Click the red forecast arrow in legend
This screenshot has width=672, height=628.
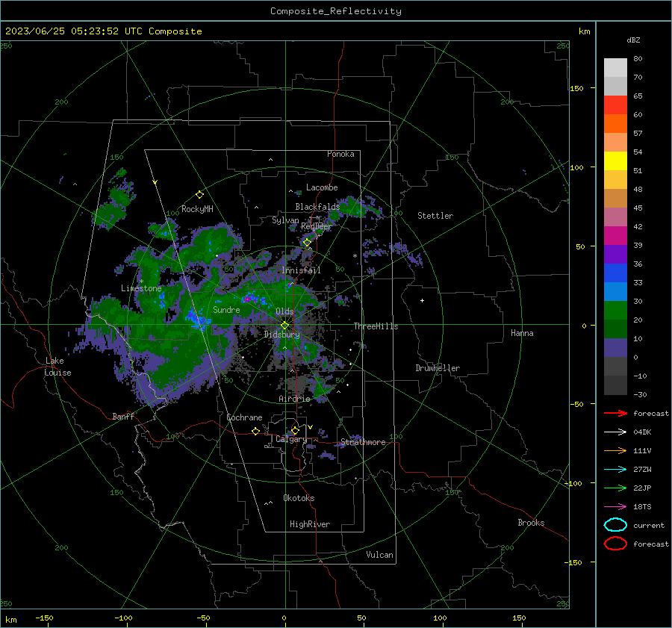(x=615, y=413)
